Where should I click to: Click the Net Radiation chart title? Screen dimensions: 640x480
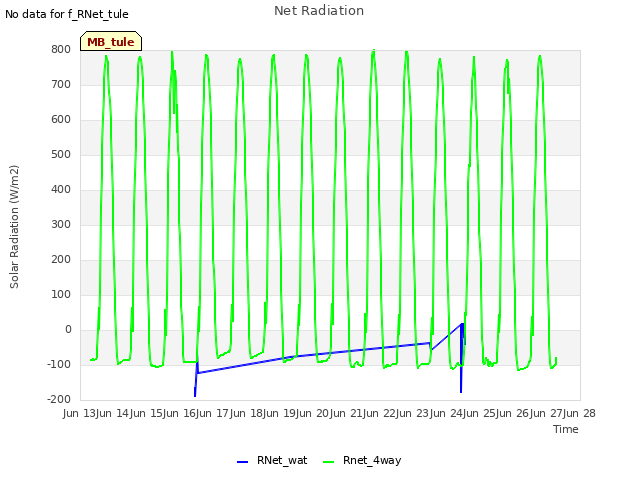[319, 11]
